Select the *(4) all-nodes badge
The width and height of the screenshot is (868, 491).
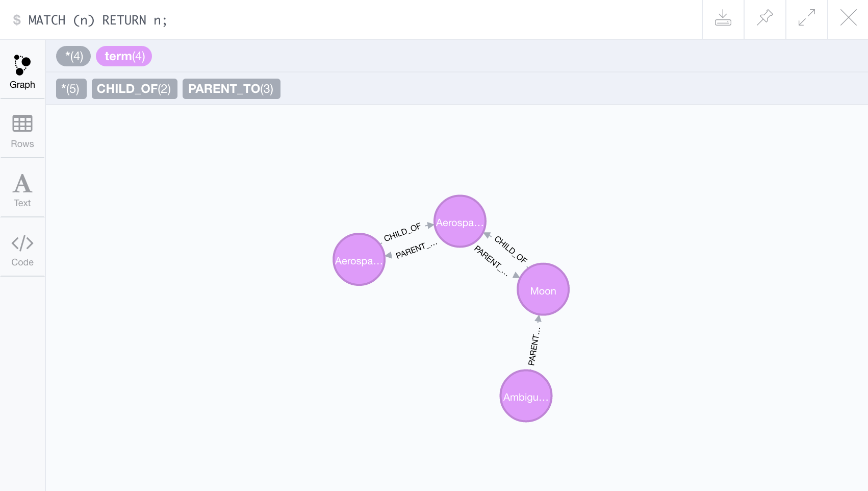click(73, 56)
